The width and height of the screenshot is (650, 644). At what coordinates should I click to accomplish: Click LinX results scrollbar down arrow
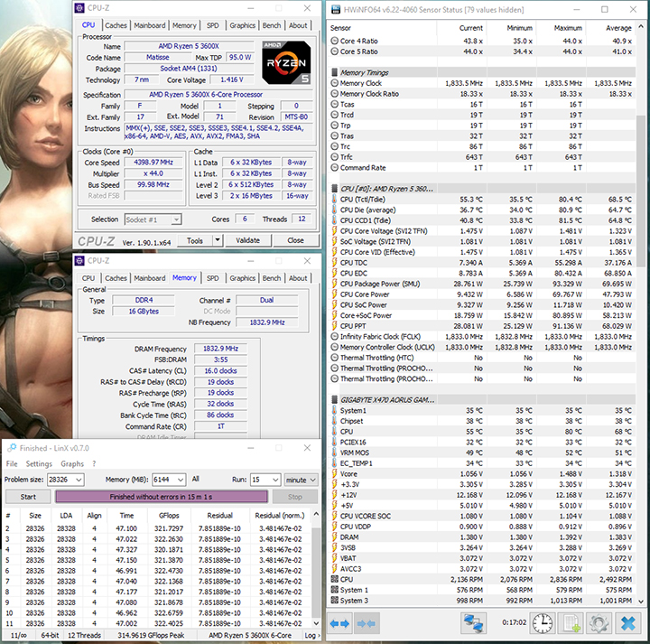coord(316,623)
